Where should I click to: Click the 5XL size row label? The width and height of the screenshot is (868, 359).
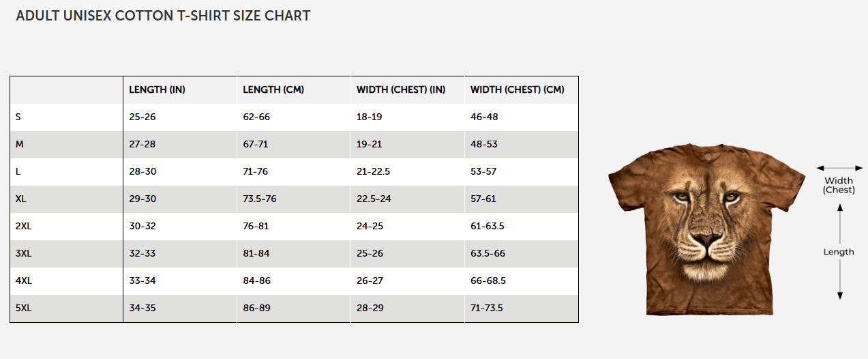(24, 308)
